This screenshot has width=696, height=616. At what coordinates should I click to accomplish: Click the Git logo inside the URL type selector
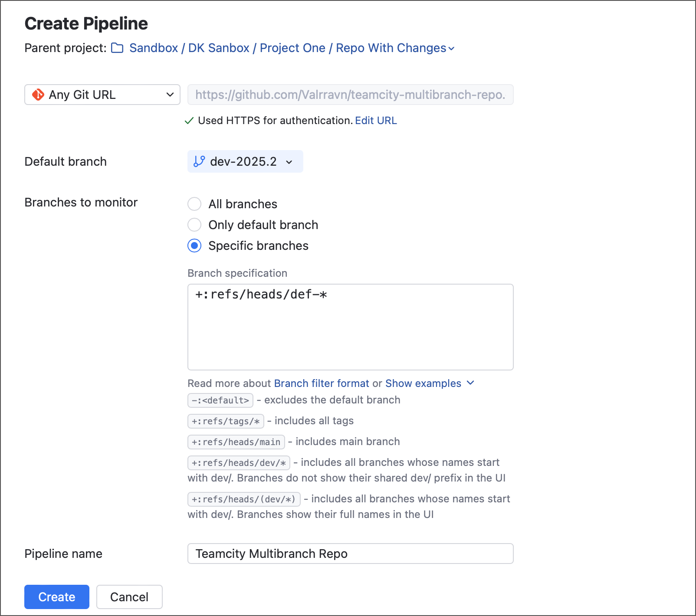[39, 95]
